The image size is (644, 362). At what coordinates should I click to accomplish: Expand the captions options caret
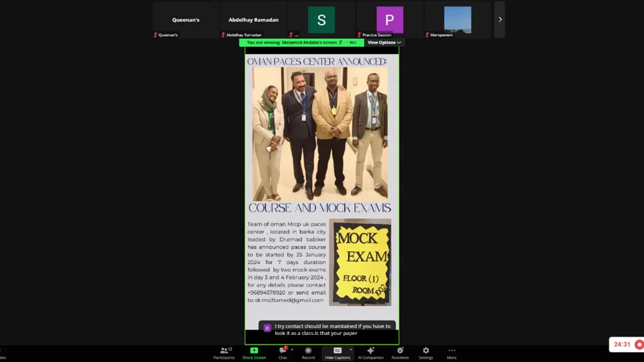[x=351, y=349]
